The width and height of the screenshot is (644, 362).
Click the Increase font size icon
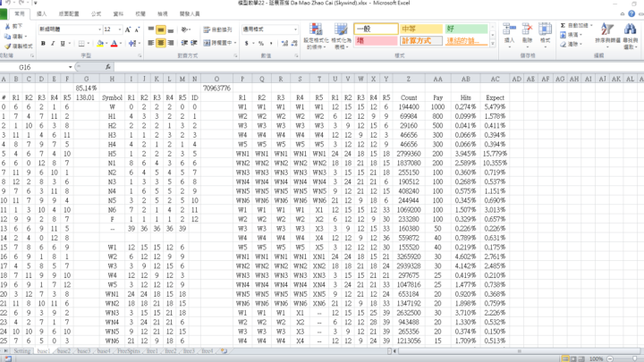[128, 29]
